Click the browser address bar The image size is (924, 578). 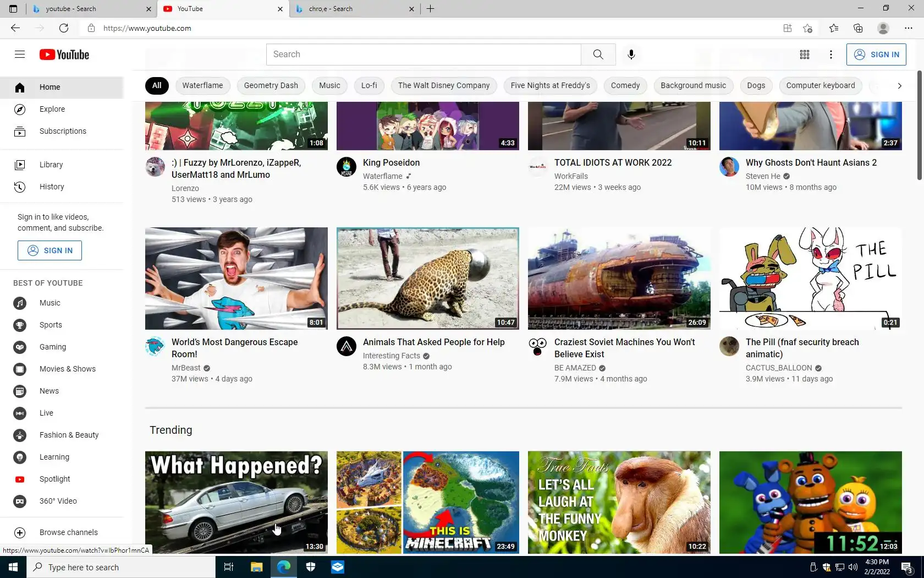pos(429,28)
